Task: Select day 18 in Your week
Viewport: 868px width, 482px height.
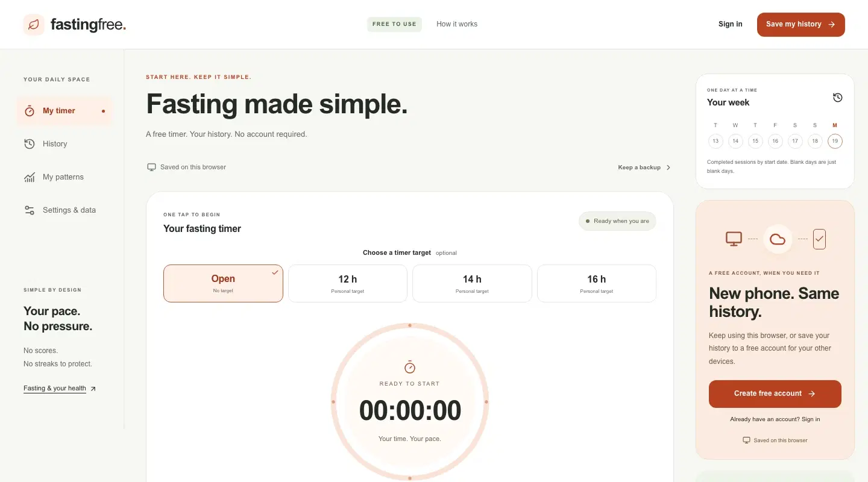Action: pyautogui.click(x=815, y=141)
